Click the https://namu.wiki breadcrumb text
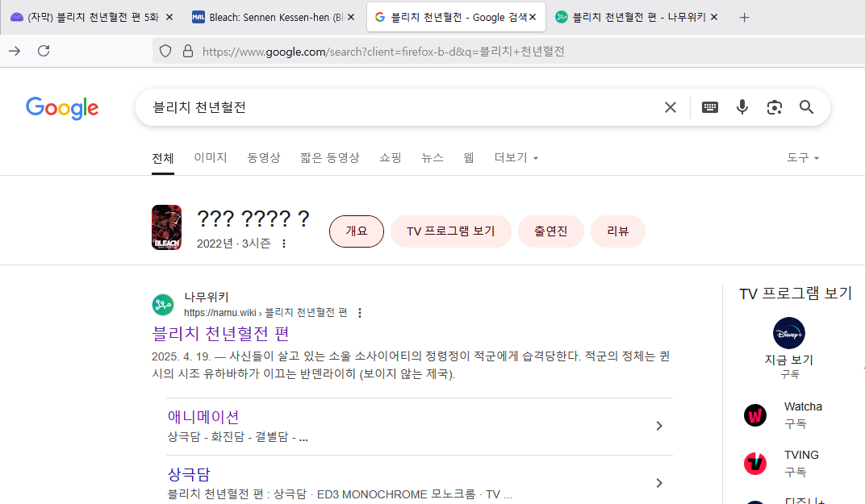The height and width of the screenshot is (504, 865). [219, 313]
